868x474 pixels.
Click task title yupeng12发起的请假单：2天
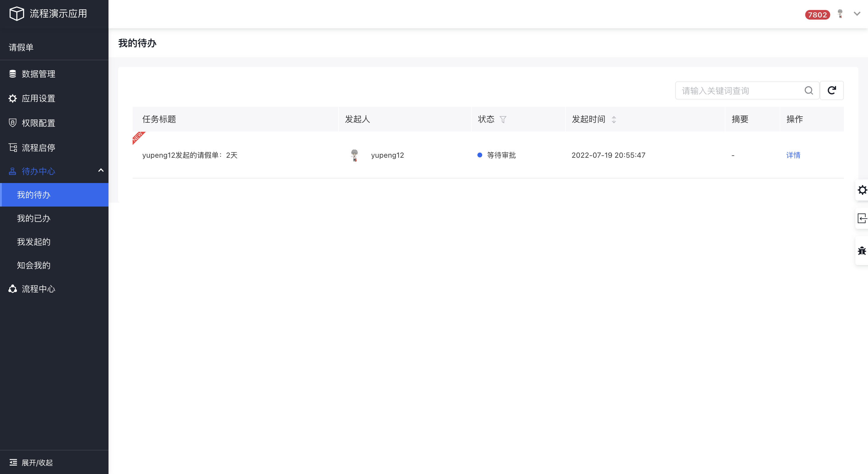[190, 155]
